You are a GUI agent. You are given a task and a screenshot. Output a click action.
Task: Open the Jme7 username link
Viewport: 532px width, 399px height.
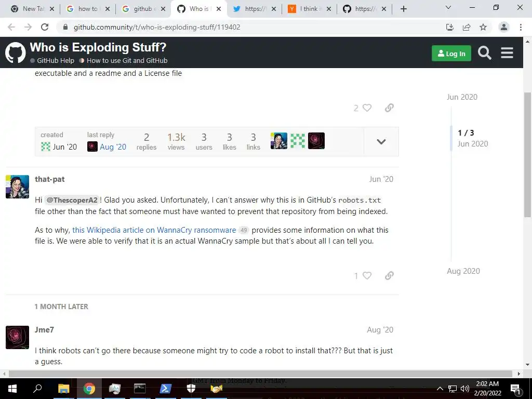click(44, 330)
